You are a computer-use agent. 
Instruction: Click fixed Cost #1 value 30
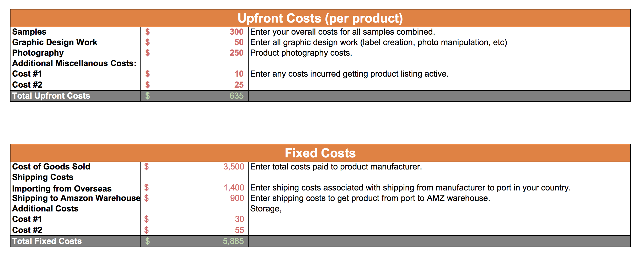pos(194,219)
